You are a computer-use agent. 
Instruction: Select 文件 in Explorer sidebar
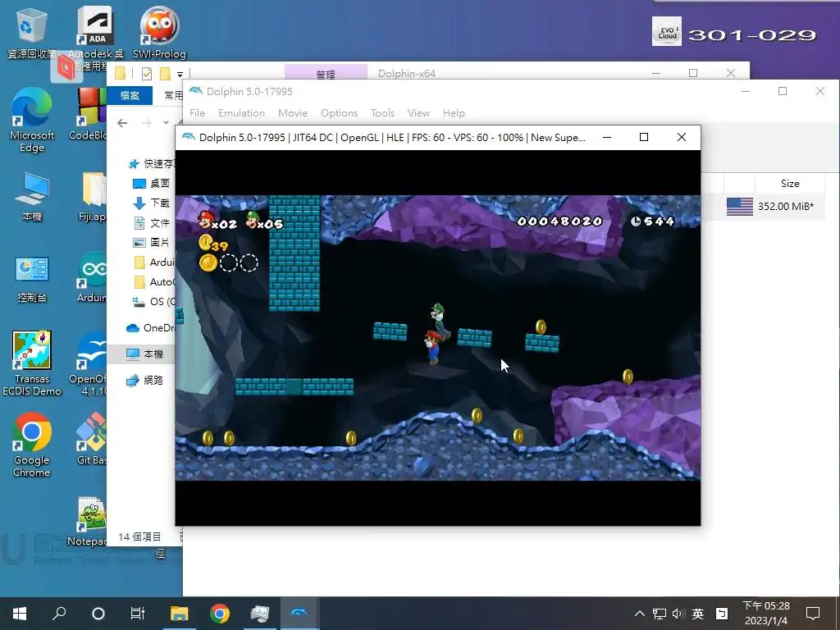click(152, 223)
